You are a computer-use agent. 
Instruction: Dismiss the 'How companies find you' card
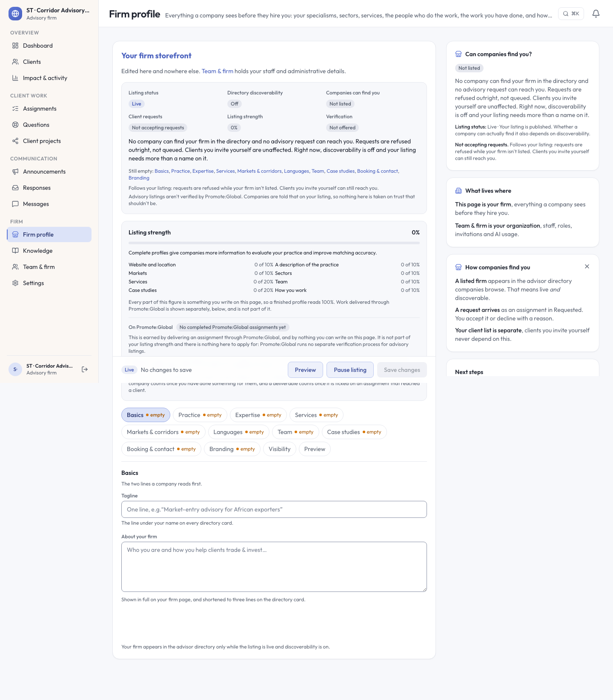[x=587, y=266]
